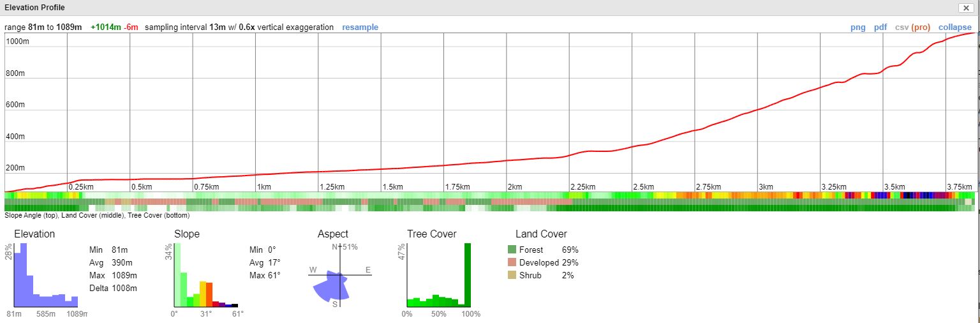Click the 800m elevation axis label
Image resolution: width=980 pixels, height=323 pixels.
point(15,73)
